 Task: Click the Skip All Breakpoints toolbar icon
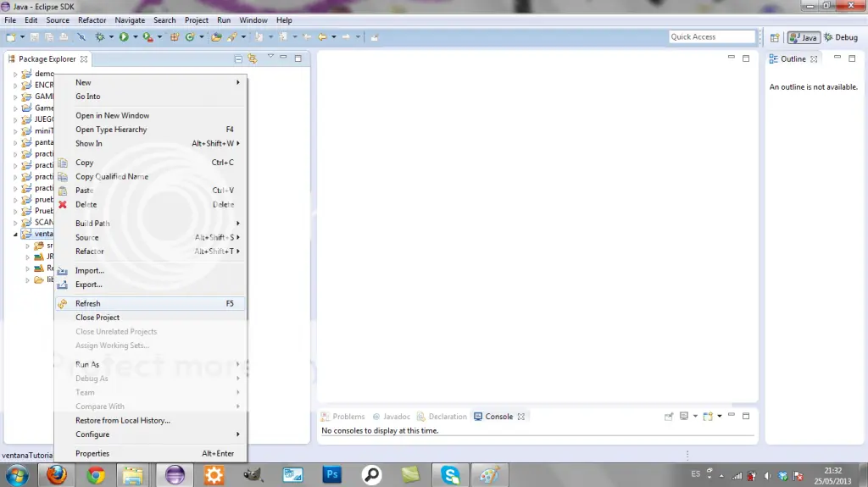(81, 37)
